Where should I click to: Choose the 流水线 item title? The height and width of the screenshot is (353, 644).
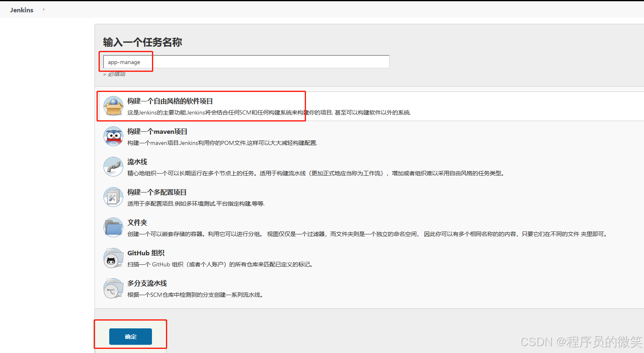point(137,162)
